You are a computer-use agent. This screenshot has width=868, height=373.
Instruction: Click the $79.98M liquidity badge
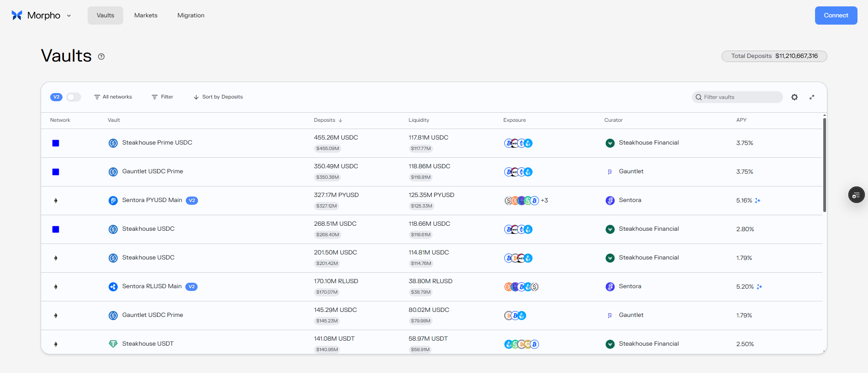(x=421, y=321)
